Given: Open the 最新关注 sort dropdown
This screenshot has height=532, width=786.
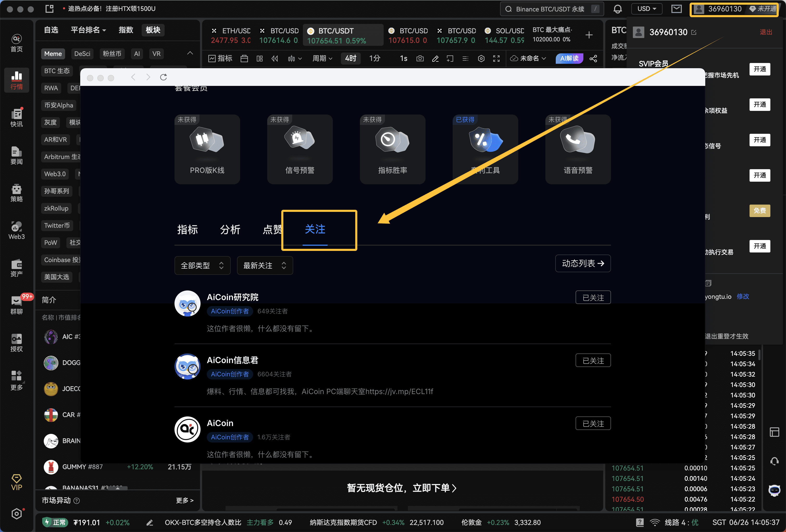Looking at the screenshot, I should point(265,265).
